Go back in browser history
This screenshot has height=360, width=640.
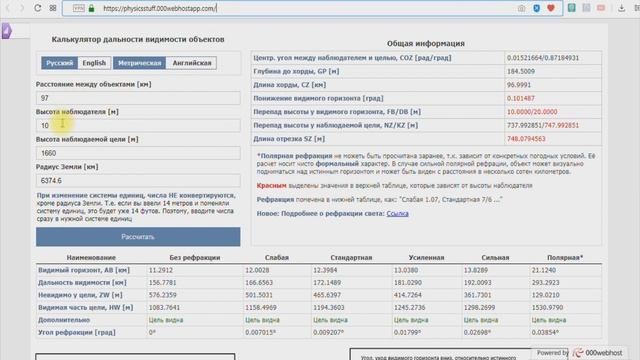(x=8, y=8)
